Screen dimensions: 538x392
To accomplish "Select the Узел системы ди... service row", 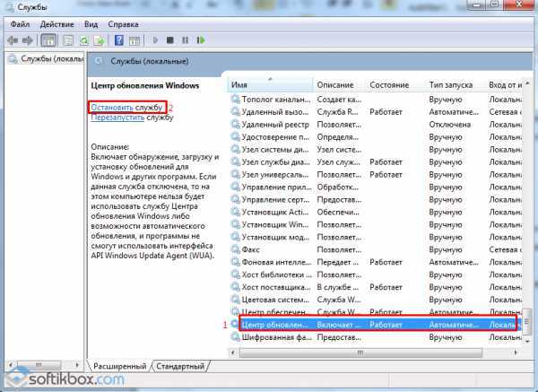I will (377, 150).
